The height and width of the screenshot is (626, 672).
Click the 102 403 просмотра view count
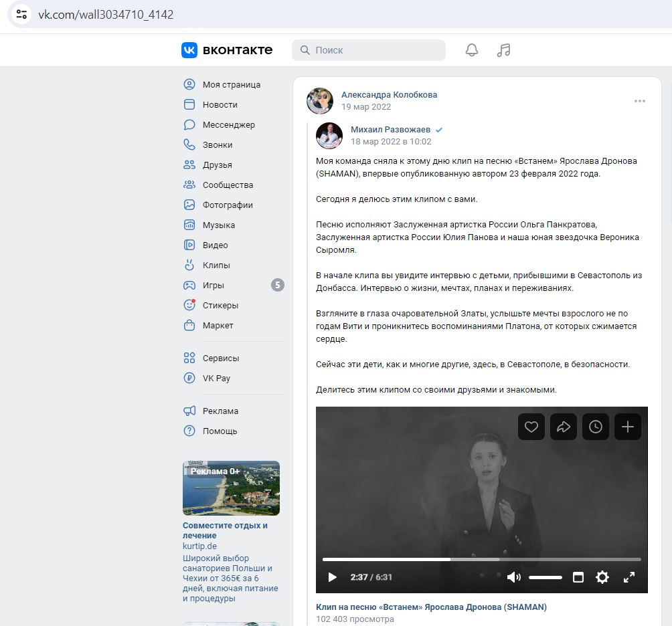coord(355,619)
